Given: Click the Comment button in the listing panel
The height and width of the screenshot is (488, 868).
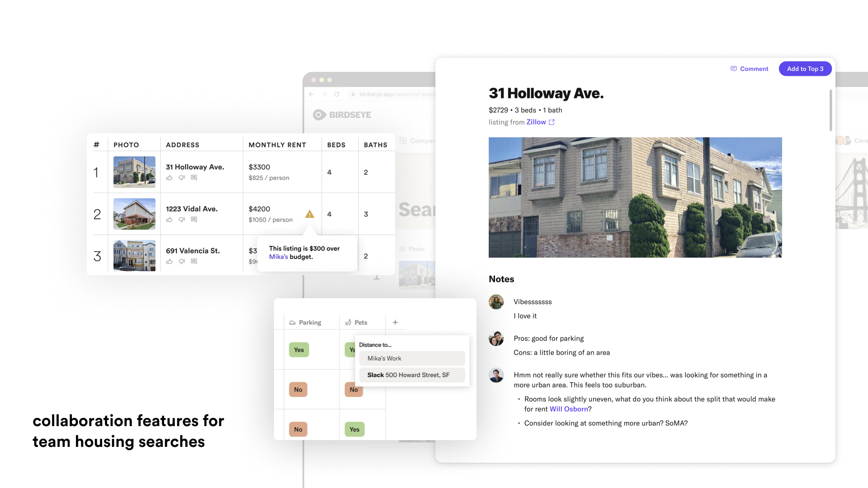Looking at the screenshot, I should tap(750, 69).
